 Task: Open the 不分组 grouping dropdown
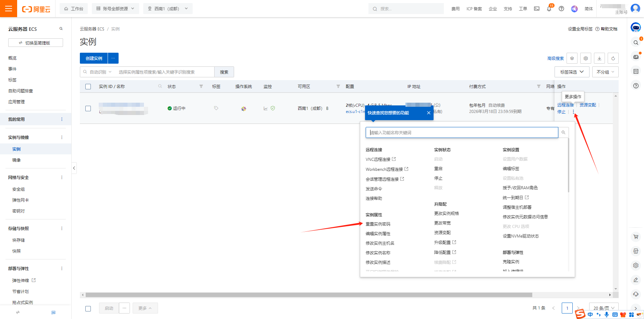click(x=605, y=72)
